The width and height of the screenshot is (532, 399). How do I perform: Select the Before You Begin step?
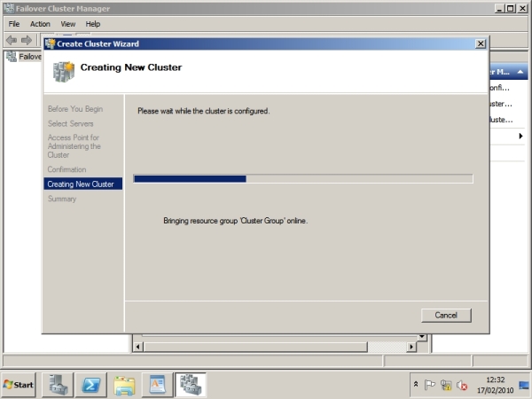[x=75, y=109]
